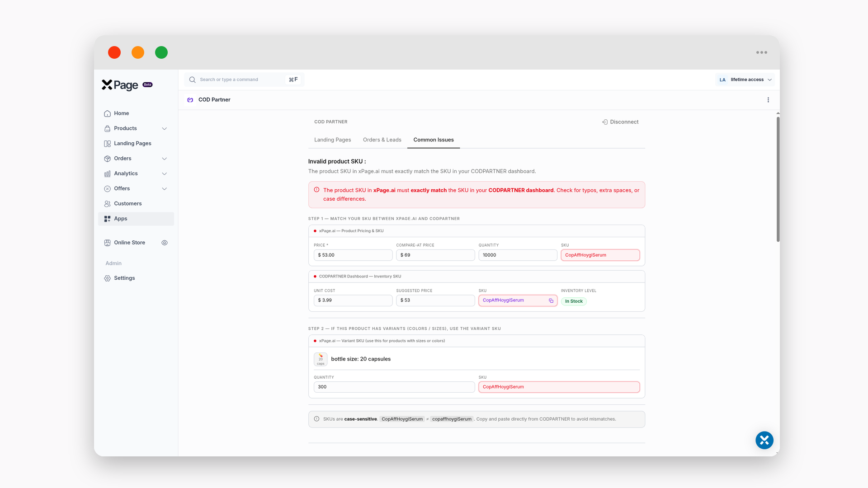Click the COD Partner app logo icon
Screen dimensions: 868x488
(190, 100)
